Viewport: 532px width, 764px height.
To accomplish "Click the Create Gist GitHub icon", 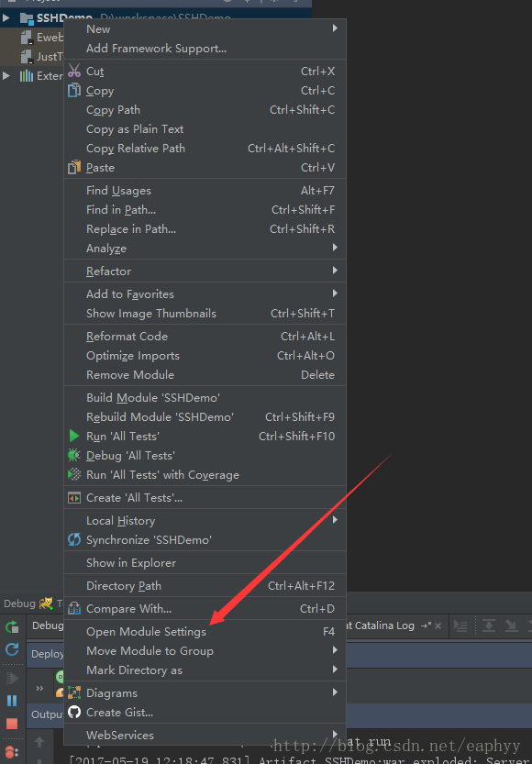I will [x=74, y=713].
